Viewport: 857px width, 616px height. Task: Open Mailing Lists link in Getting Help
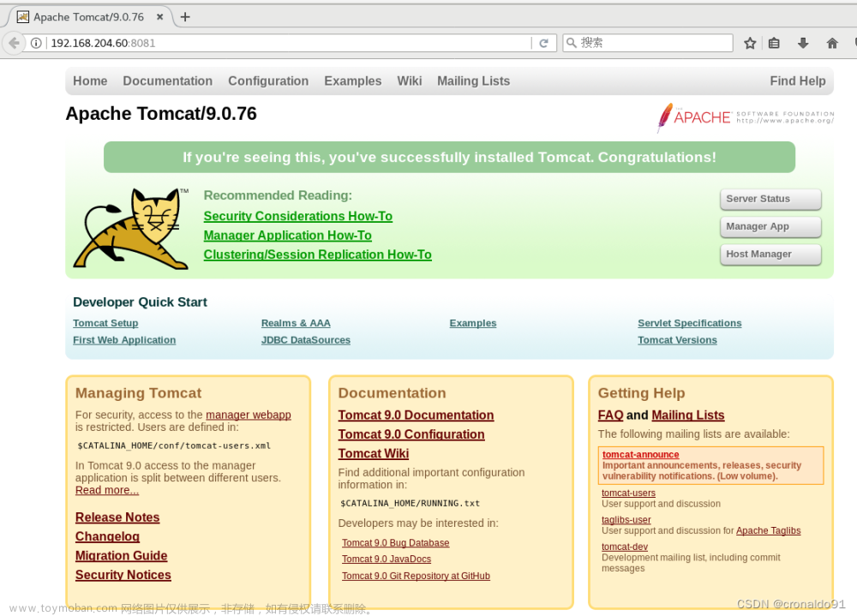point(688,416)
